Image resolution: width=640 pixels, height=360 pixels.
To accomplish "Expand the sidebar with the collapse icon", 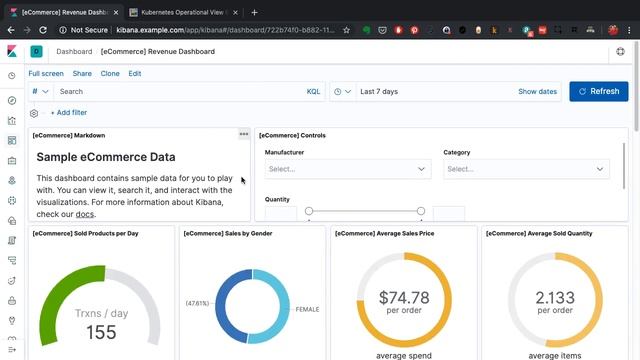I will 12,350.
